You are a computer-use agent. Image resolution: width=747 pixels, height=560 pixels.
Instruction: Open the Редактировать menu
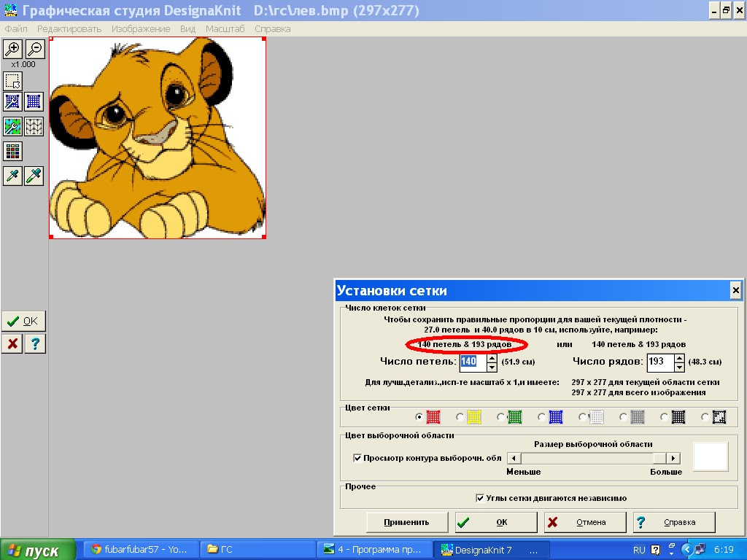coord(69,28)
